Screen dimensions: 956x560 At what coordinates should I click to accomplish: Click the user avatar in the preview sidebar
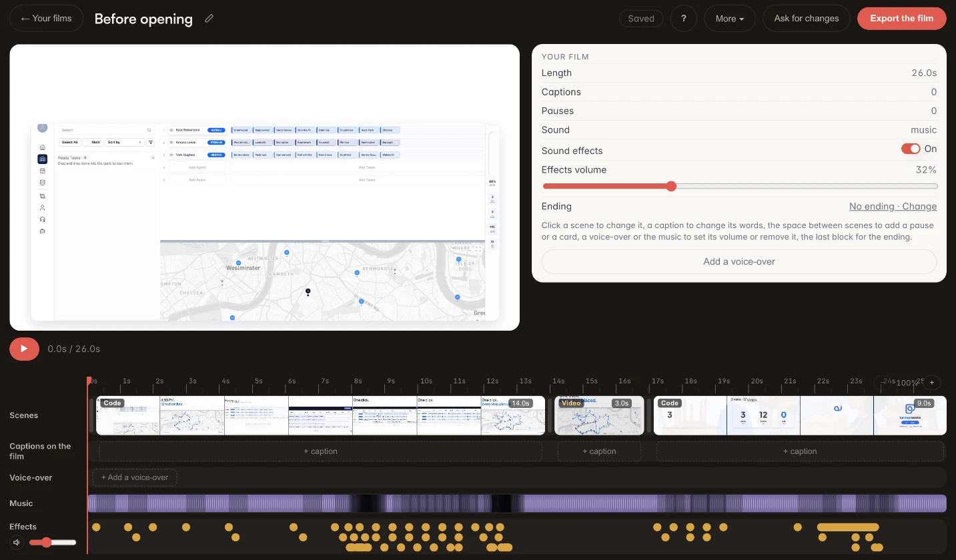tap(43, 128)
